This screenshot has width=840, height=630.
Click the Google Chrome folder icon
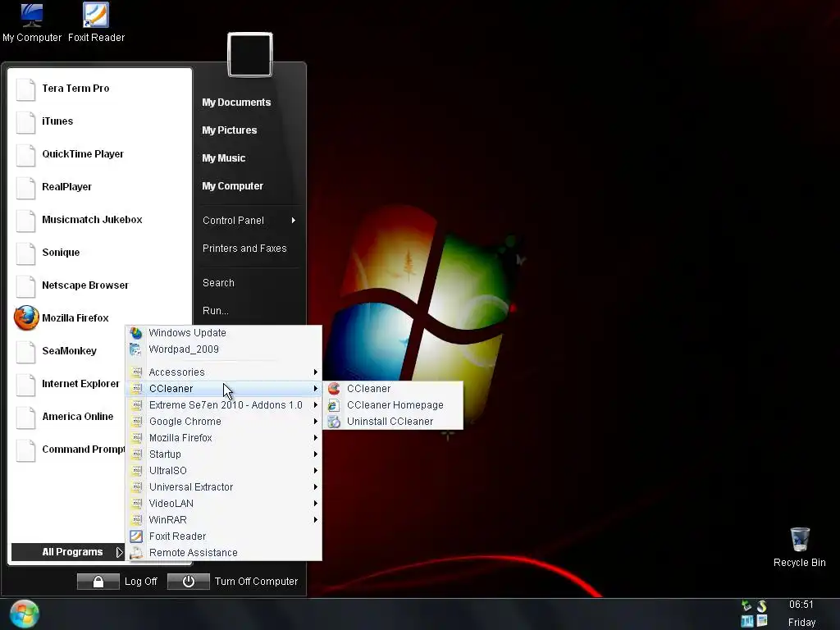tap(137, 421)
